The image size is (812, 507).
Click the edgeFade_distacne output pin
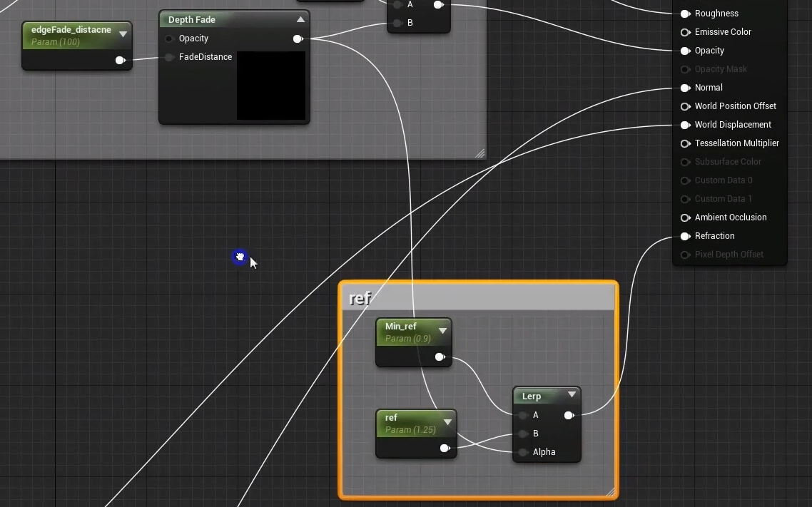[120, 61]
